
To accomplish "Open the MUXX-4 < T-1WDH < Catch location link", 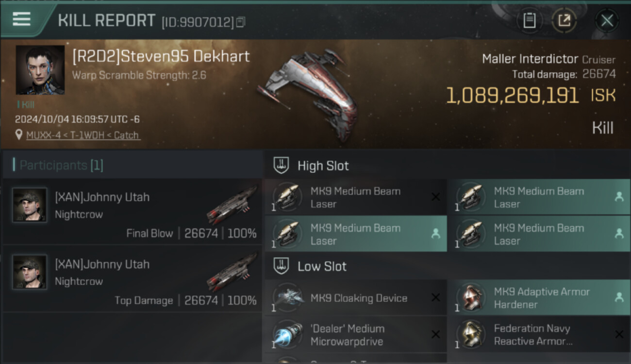I will click(83, 135).
